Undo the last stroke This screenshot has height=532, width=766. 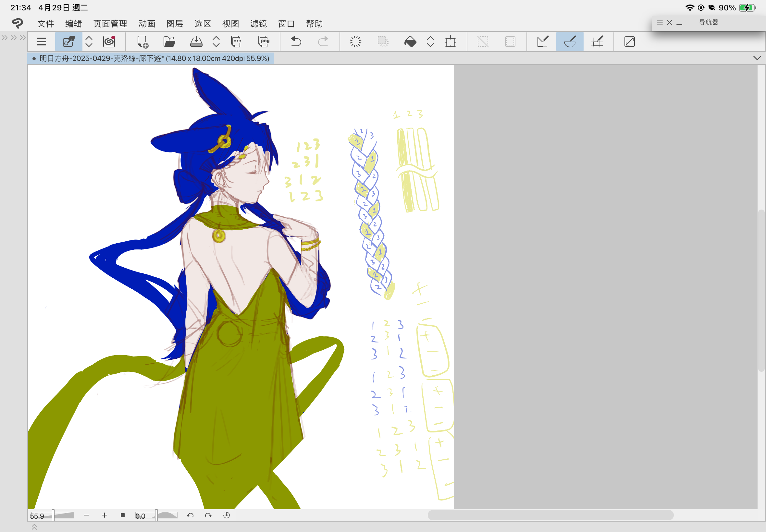click(296, 42)
